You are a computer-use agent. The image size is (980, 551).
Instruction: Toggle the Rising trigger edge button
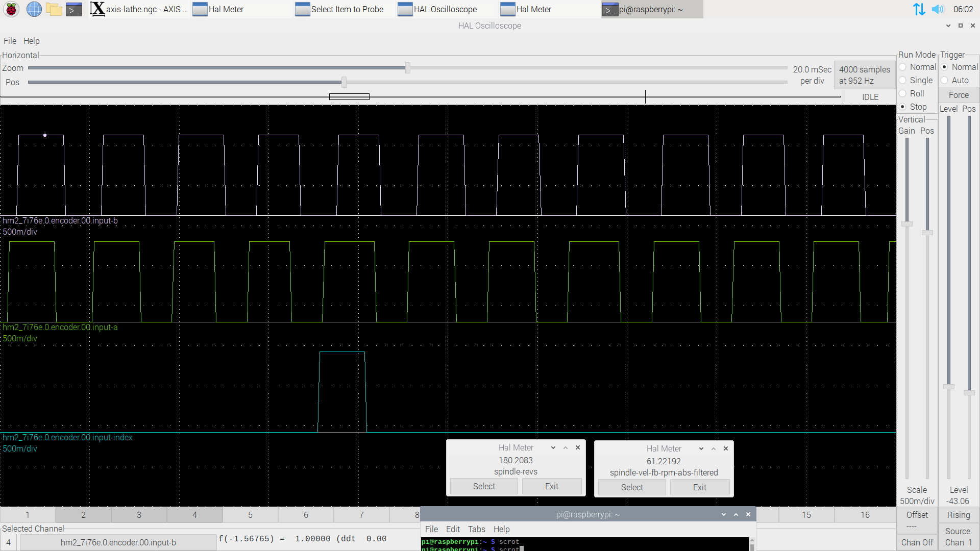coord(959,515)
